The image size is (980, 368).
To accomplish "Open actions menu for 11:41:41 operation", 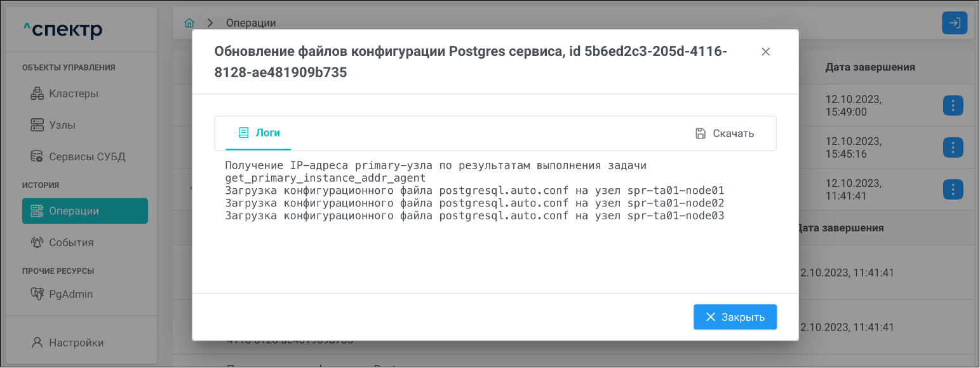I will pos(953,189).
